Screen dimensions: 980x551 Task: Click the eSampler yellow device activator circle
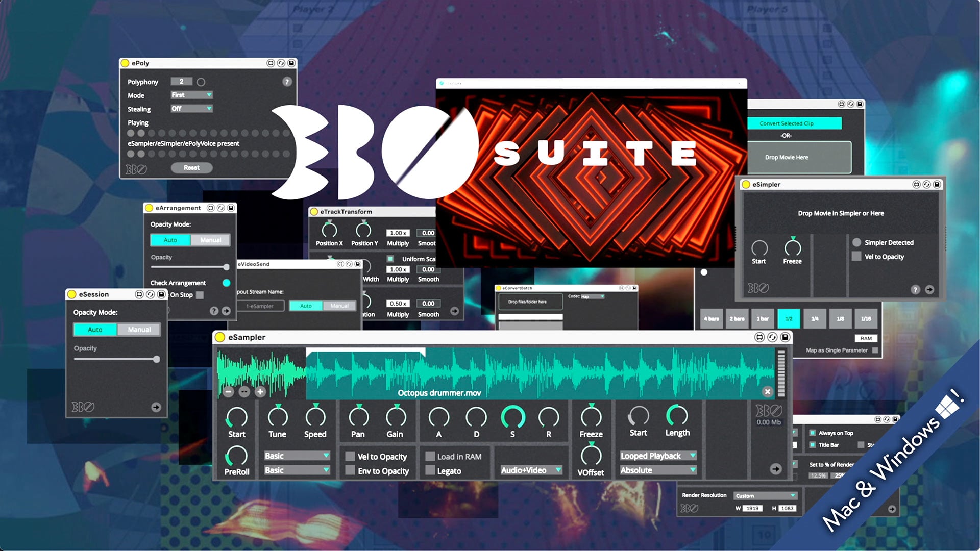pyautogui.click(x=220, y=337)
